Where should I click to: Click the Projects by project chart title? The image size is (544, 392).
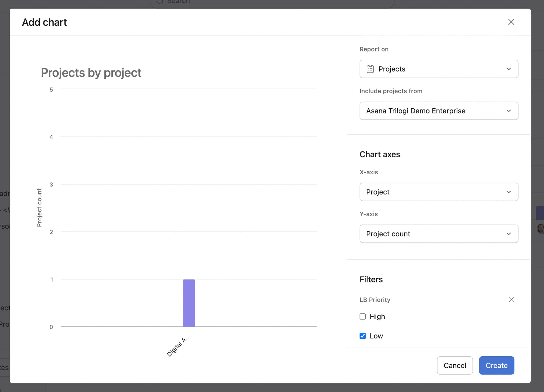pos(91,73)
